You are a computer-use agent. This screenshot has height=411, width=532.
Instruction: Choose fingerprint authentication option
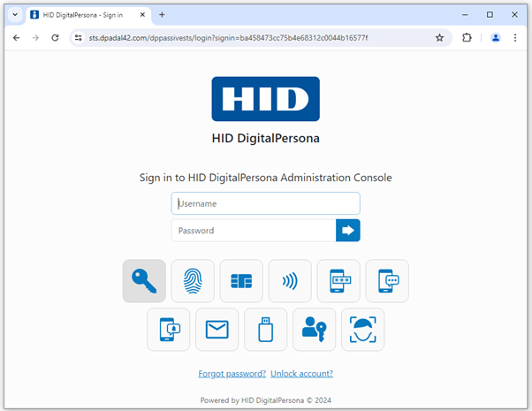pyautogui.click(x=193, y=281)
